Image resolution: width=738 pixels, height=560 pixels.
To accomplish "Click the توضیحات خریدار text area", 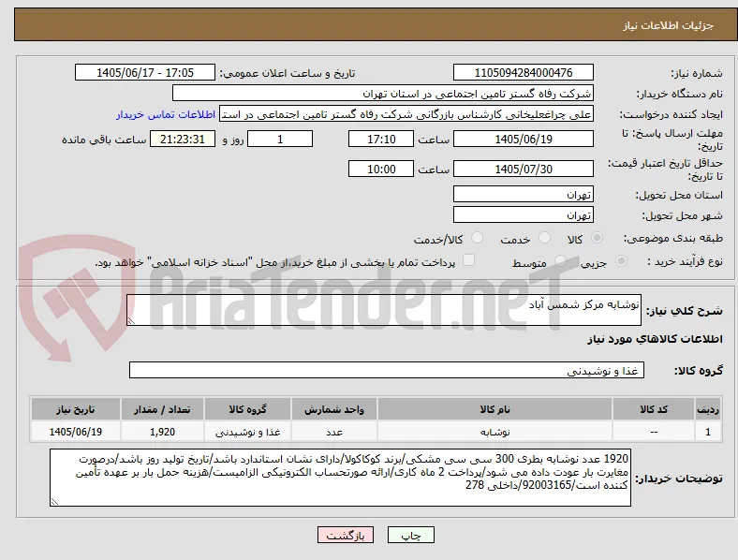I will click(340, 478).
